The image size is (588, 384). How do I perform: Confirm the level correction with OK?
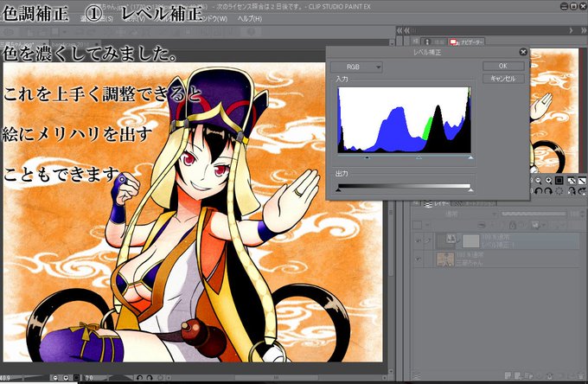coord(503,66)
